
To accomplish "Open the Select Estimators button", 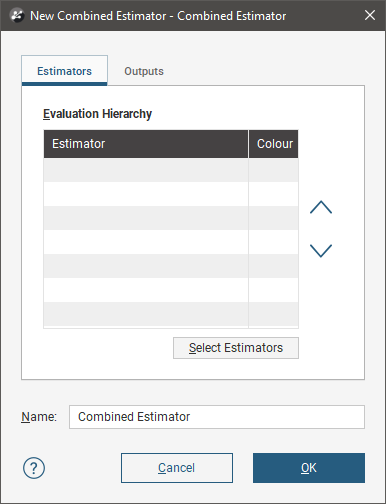I will point(236,348).
